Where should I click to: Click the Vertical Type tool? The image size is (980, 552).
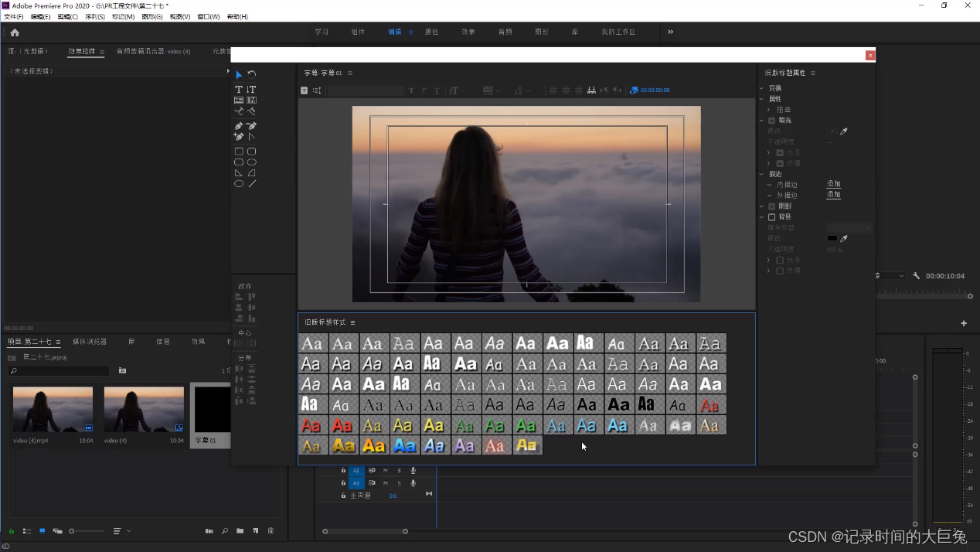click(x=252, y=90)
